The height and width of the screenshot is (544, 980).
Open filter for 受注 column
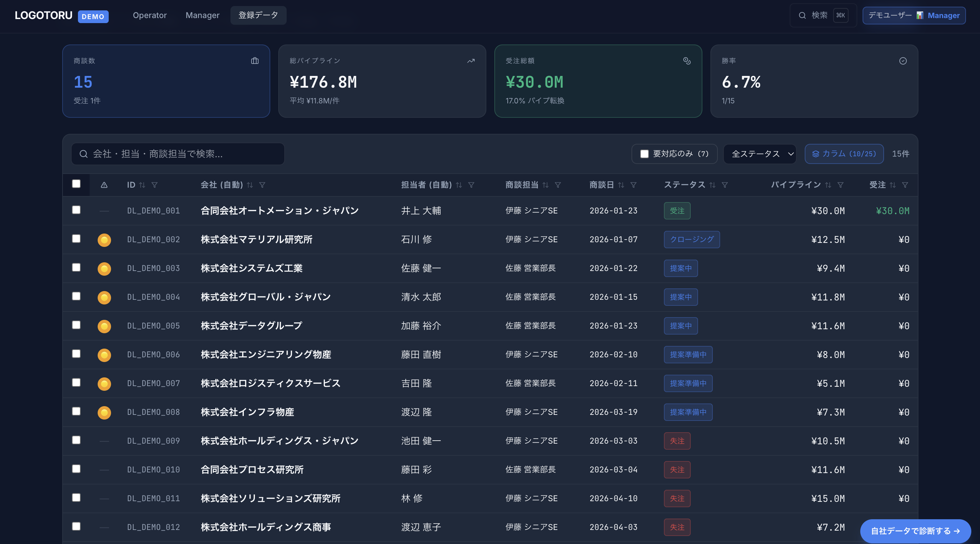pyautogui.click(x=905, y=185)
